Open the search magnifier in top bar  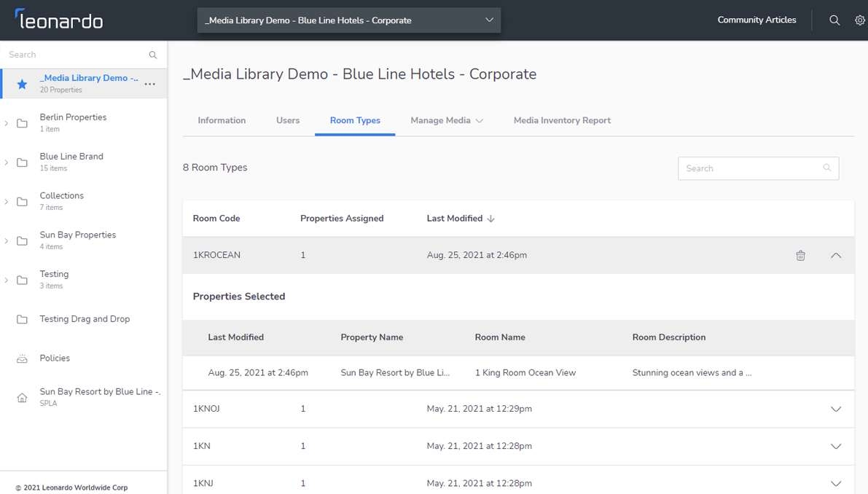click(x=834, y=20)
